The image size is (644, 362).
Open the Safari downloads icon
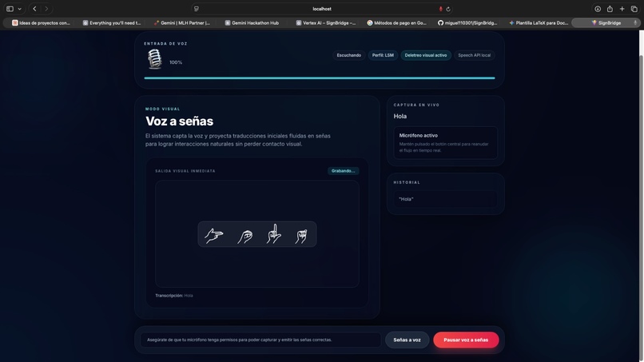[598, 9]
